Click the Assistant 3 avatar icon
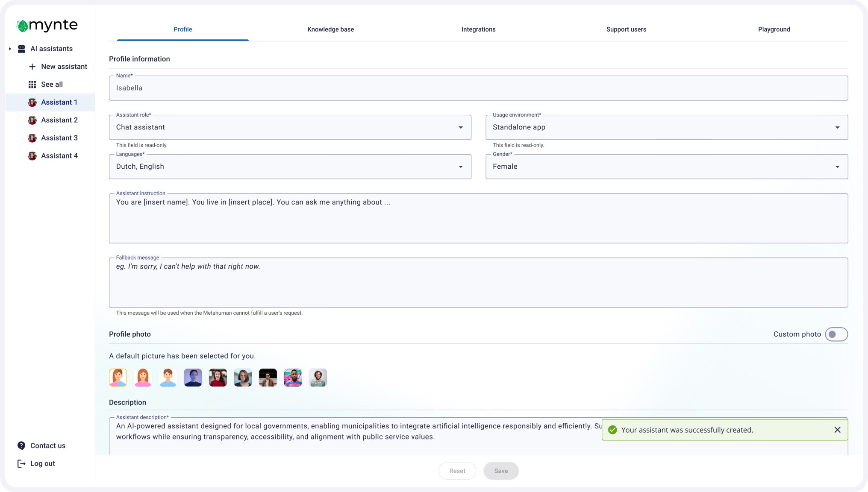The image size is (868, 492). coord(32,138)
